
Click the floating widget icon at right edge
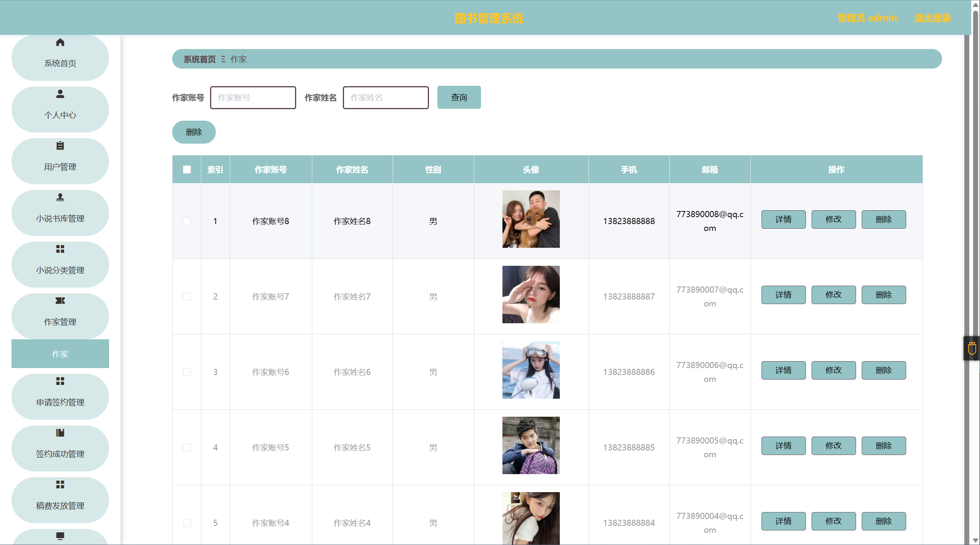(x=972, y=348)
